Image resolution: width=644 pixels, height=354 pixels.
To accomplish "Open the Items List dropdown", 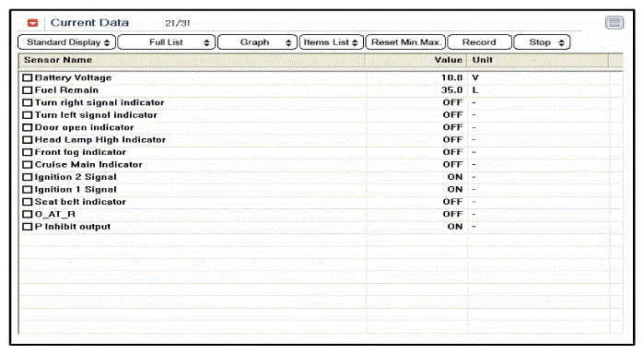I will click(331, 42).
